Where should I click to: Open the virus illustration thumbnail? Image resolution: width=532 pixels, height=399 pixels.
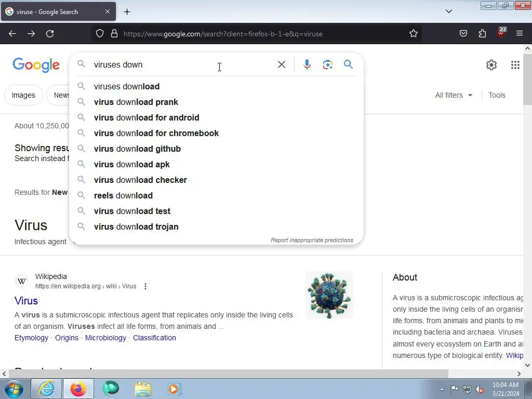tap(329, 296)
